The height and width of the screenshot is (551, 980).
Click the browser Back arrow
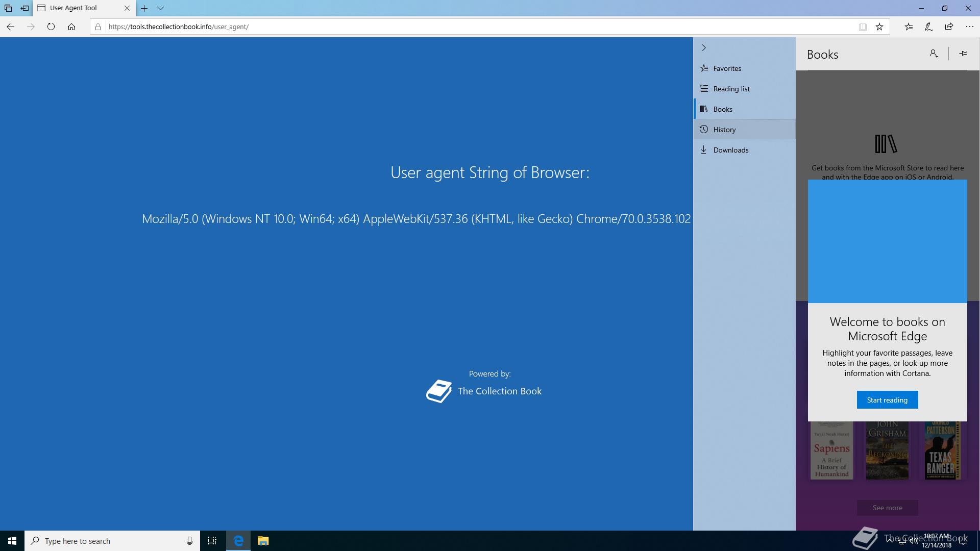(11, 27)
